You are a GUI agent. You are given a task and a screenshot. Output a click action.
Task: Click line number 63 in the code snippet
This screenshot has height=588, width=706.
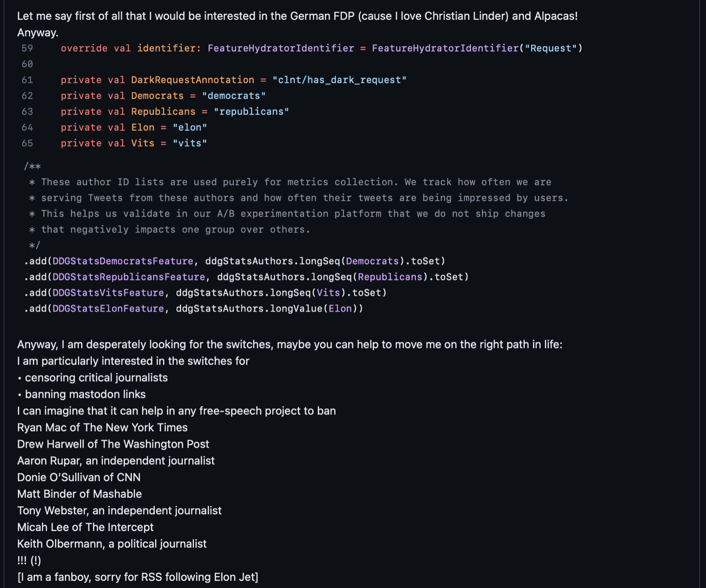(27, 111)
